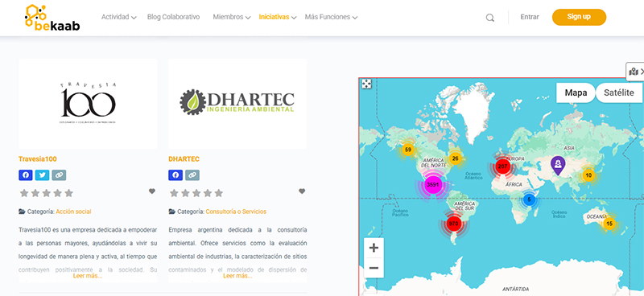The image size is (644, 296).
Task: Open the search magnifier icon
Action: coord(490,18)
